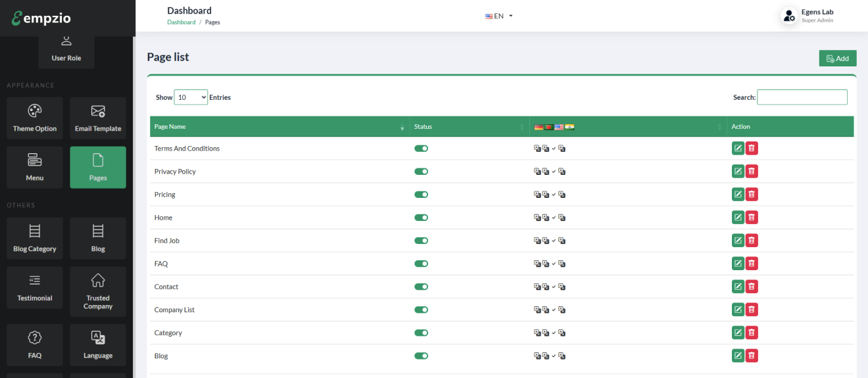Toggle Contact page status switch
The height and width of the screenshot is (378, 868).
[x=421, y=287]
